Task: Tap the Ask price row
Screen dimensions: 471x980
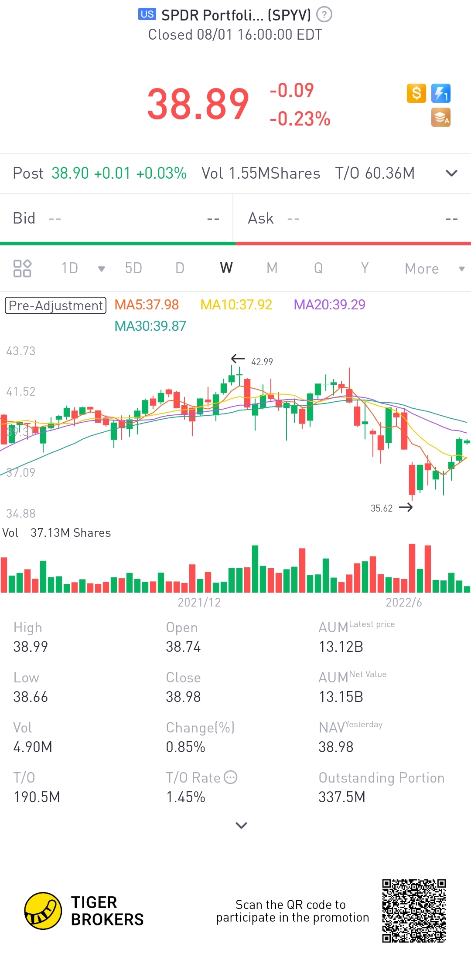Action: click(x=352, y=218)
